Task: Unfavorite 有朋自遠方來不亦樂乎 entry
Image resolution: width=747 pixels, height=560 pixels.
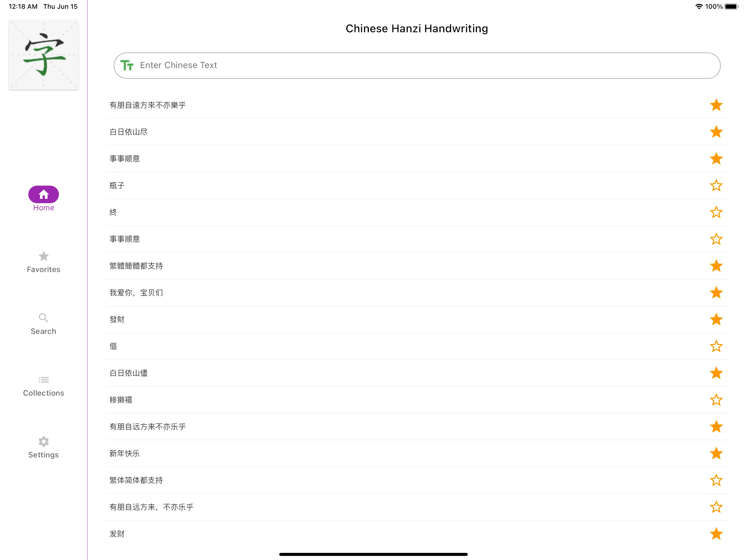Action: click(x=716, y=105)
